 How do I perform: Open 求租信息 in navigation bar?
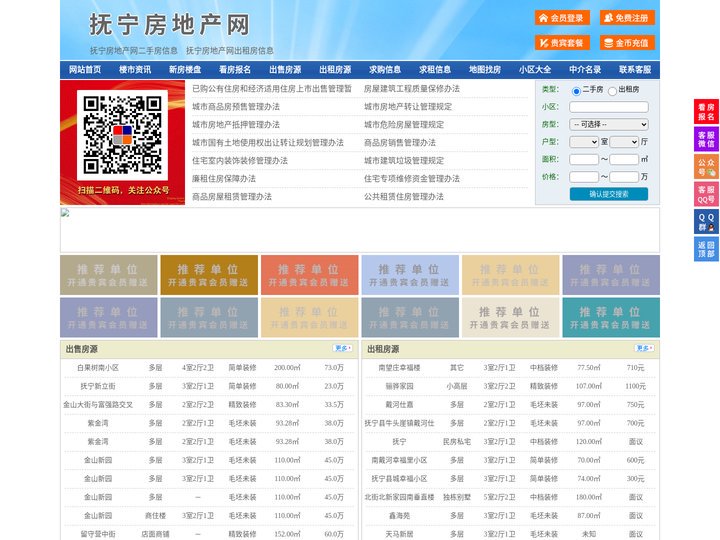point(435,70)
